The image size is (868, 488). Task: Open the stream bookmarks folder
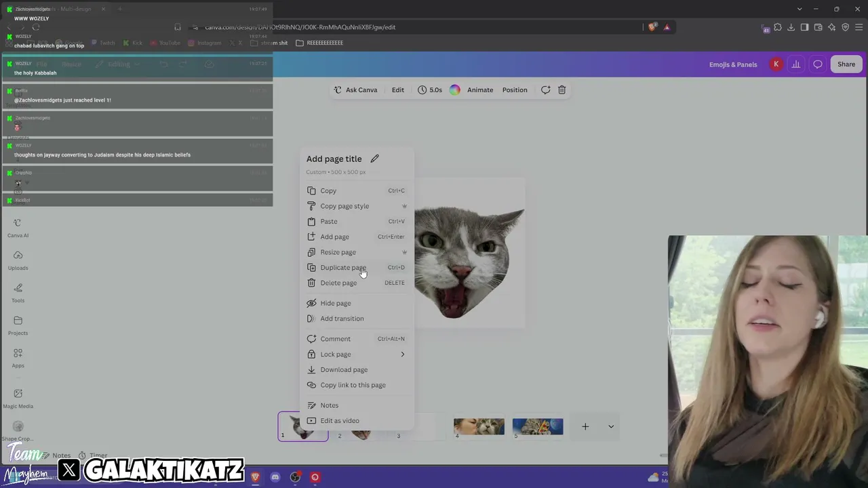click(x=269, y=43)
